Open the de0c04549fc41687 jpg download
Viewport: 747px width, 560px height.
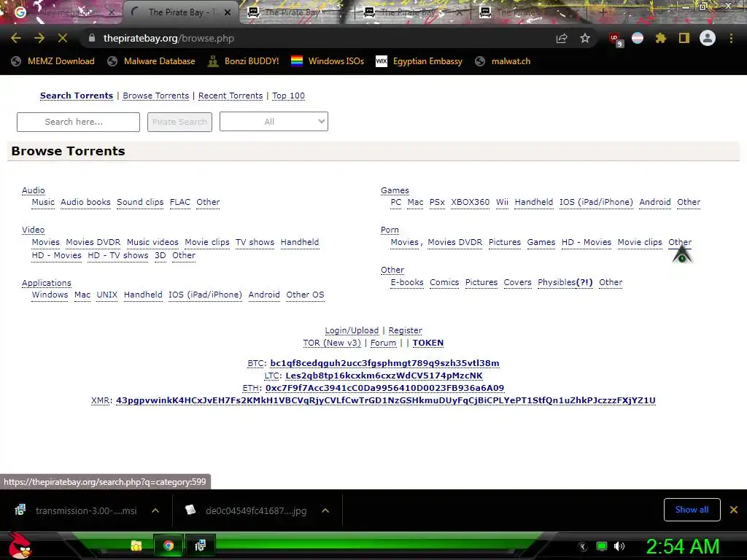point(247,510)
